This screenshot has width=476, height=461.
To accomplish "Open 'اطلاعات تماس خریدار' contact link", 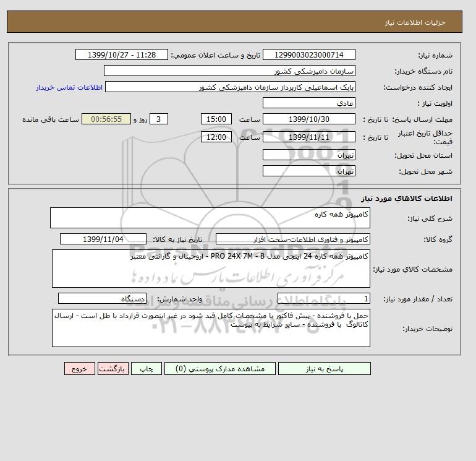I will [69, 87].
